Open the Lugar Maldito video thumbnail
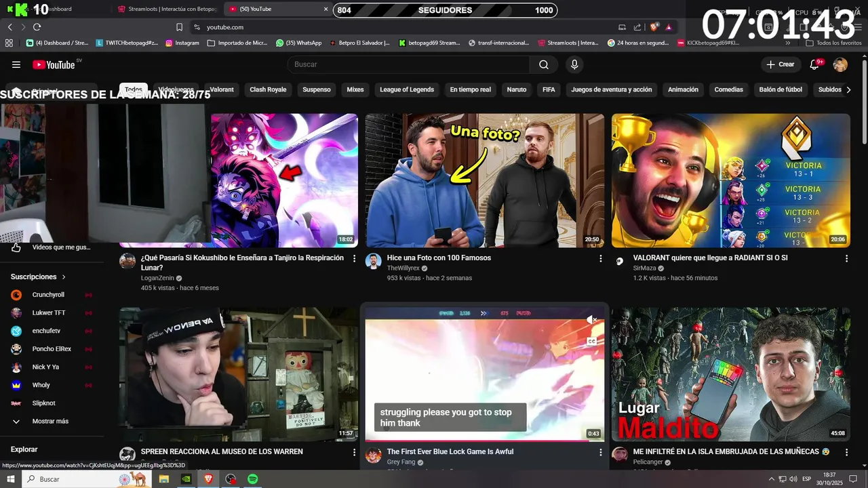Viewport: 868px width, 488px height. click(x=731, y=374)
